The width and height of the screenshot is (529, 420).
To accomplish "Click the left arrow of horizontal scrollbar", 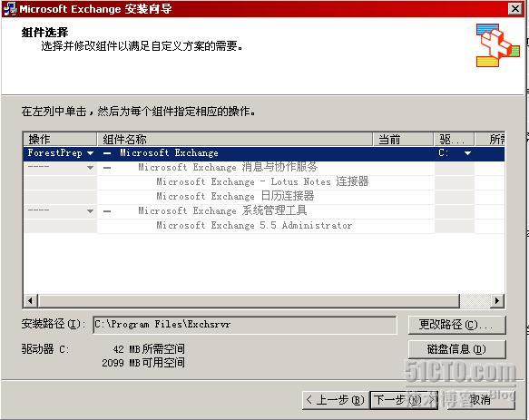I will [31, 300].
